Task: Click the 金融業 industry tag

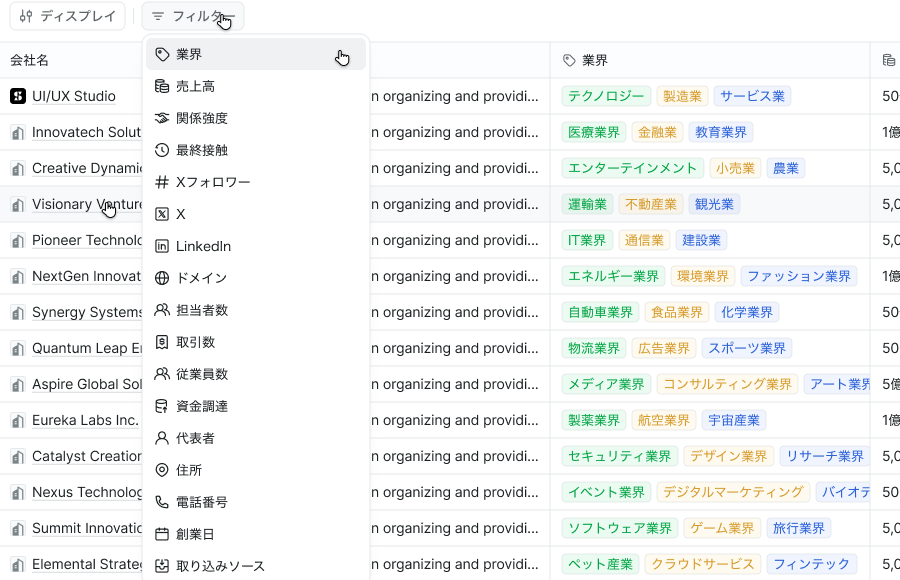Action: [x=658, y=133]
